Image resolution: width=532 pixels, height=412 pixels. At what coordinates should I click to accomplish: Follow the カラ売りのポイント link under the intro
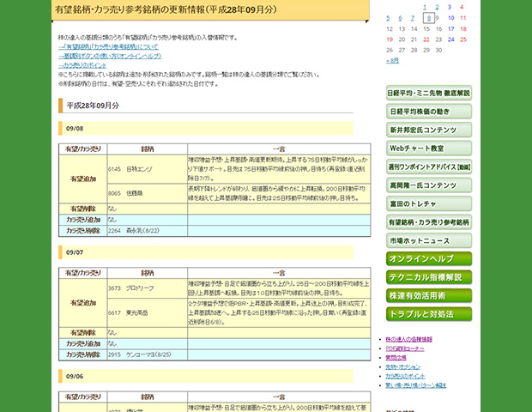click(x=82, y=65)
